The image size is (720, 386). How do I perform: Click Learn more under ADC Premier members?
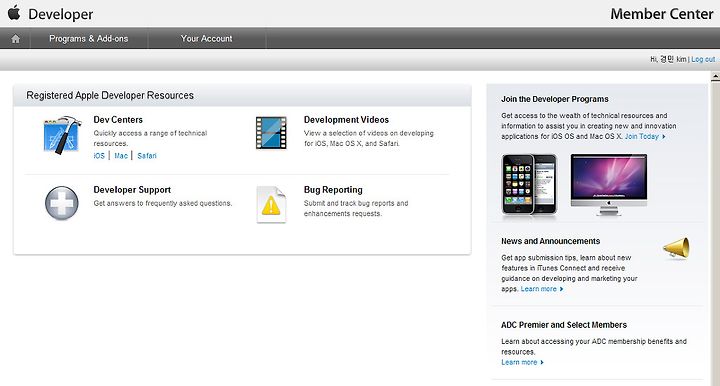point(523,362)
